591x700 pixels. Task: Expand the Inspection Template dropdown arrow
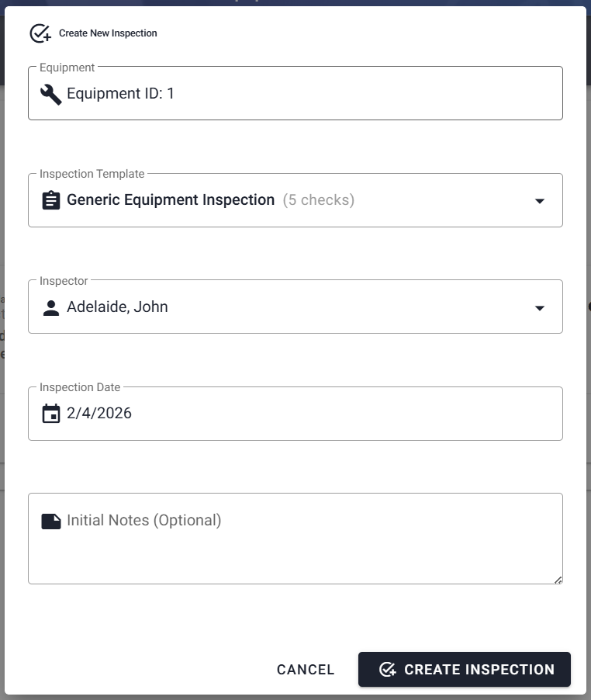pyautogui.click(x=540, y=201)
